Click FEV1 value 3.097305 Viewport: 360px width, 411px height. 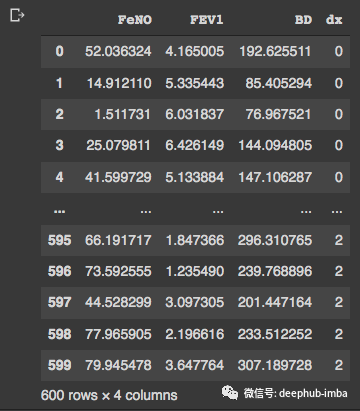point(194,302)
